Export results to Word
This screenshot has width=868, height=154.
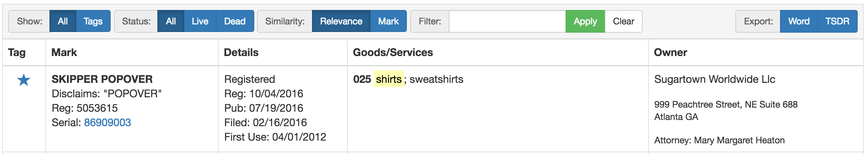(x=799, y=21)
